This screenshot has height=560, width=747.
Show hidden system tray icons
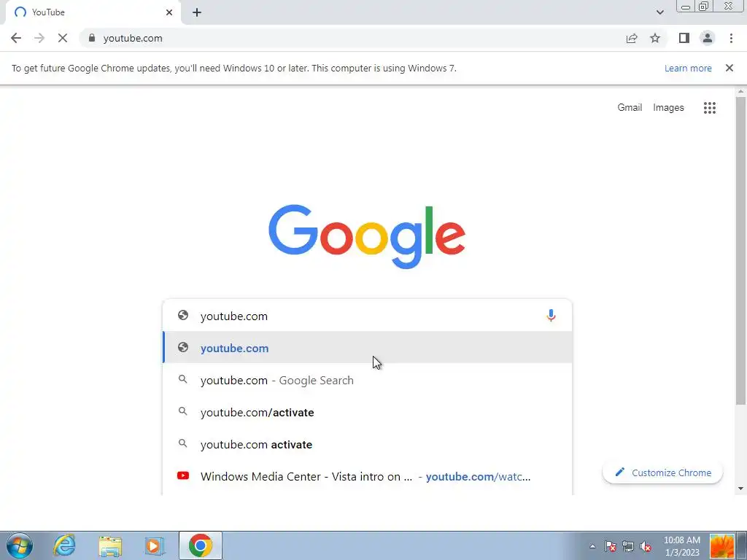coord(592,546)
